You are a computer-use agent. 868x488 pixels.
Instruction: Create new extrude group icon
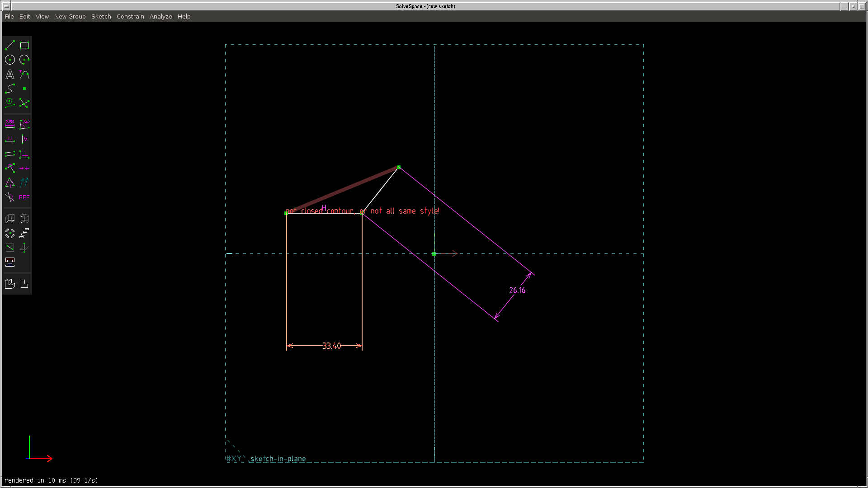coord(10,219)
